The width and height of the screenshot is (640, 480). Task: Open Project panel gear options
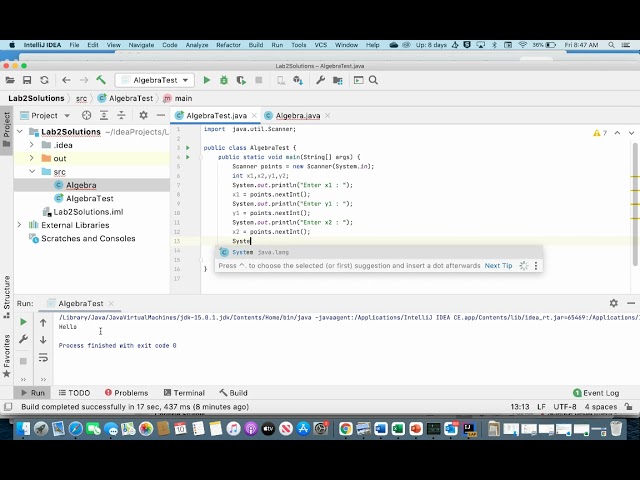point(143,116)
